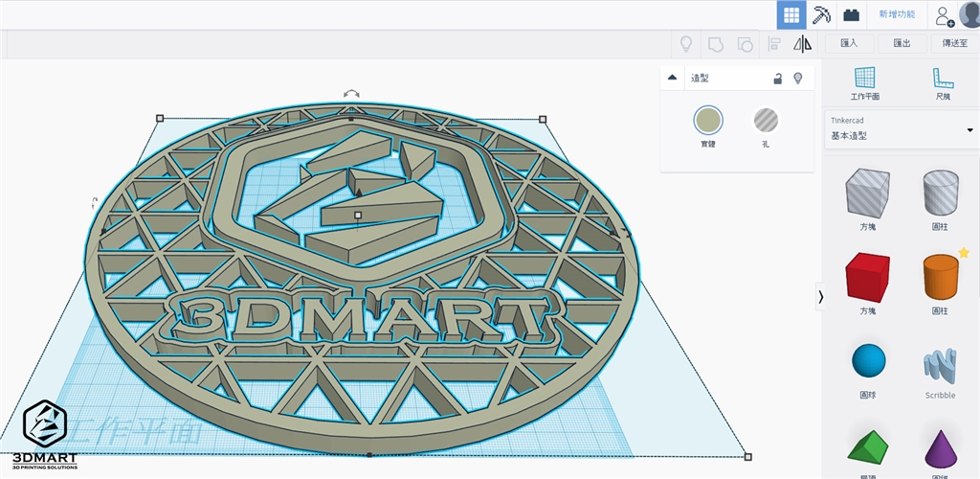980x479 pixels.
Task: Click the 匯入 import button
Action: coord(848,43)
